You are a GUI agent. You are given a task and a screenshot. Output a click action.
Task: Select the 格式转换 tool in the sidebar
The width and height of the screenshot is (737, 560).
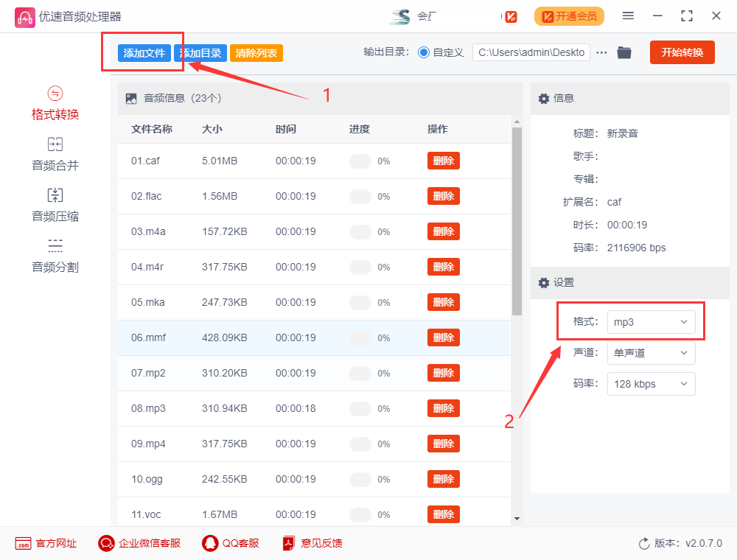[x=54, y=103]
